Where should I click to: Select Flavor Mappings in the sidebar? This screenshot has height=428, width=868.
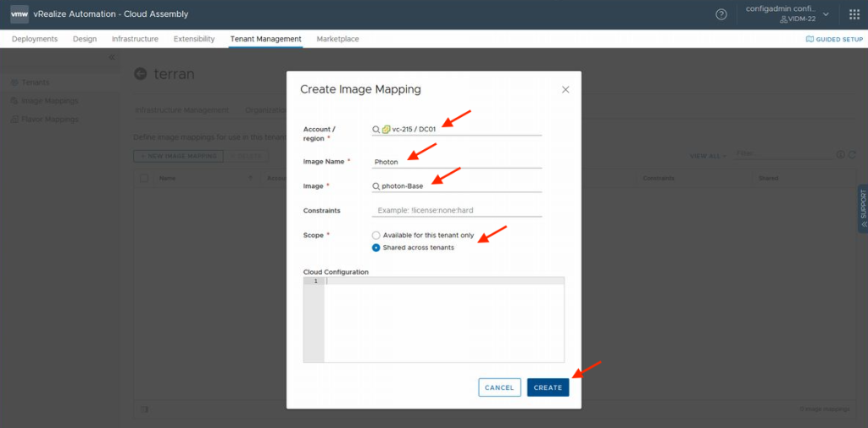(50, 120)
